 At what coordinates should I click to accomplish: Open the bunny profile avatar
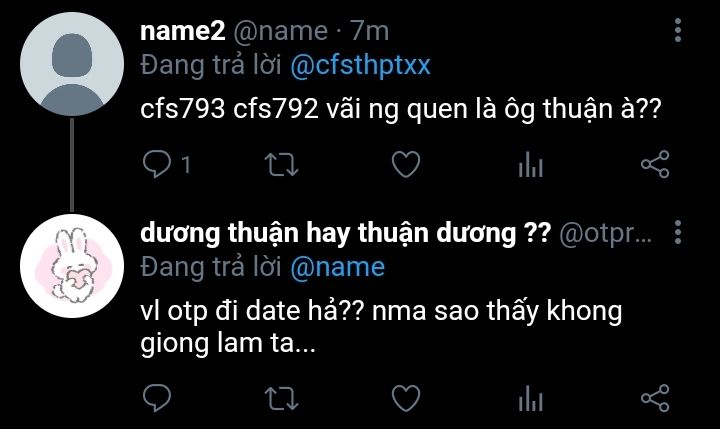point(72,265)
